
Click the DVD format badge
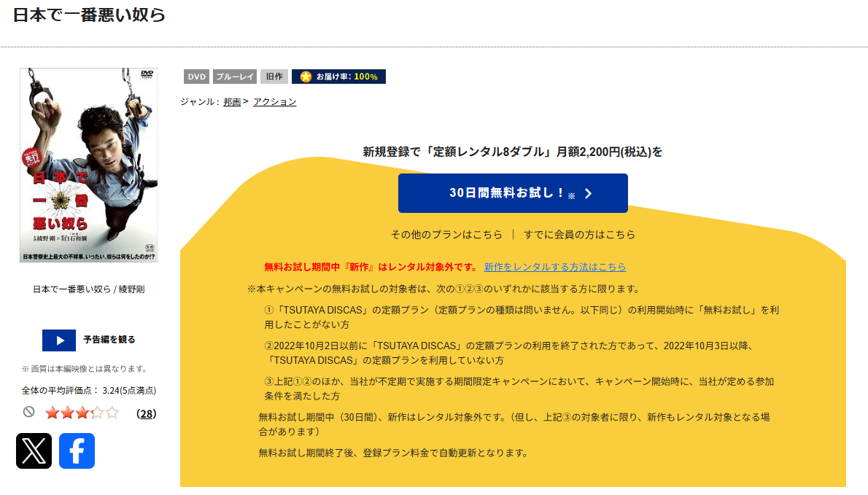[x=196, y=77]
